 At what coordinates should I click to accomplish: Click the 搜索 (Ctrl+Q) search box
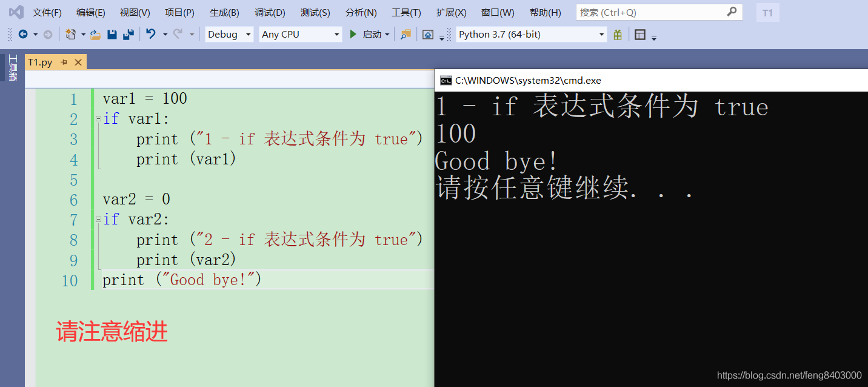tap(659, 12)
